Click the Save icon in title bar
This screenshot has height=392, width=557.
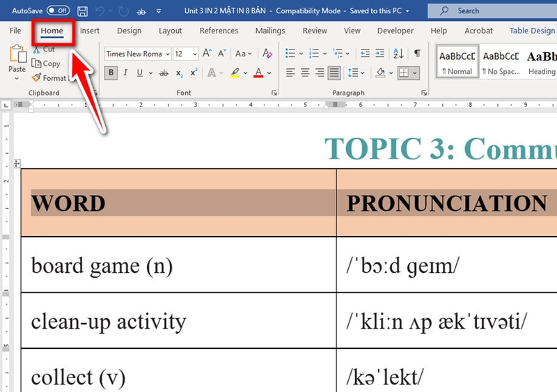click(x=82, y=11)
